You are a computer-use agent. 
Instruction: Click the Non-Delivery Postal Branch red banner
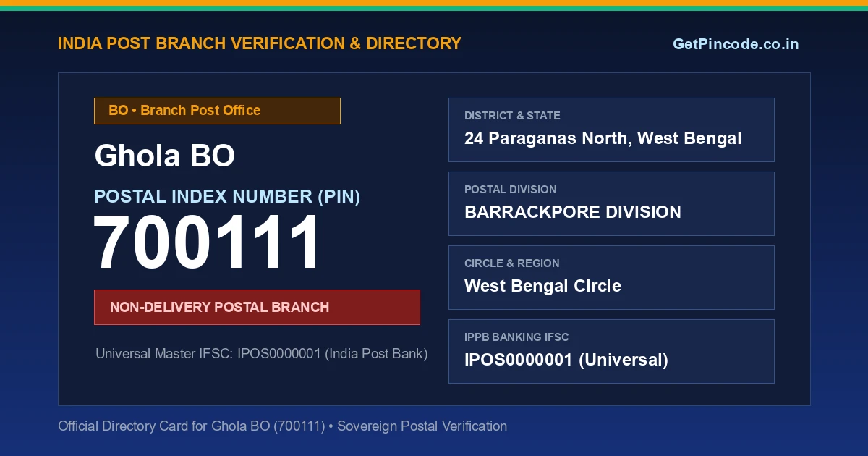(257, 307)
